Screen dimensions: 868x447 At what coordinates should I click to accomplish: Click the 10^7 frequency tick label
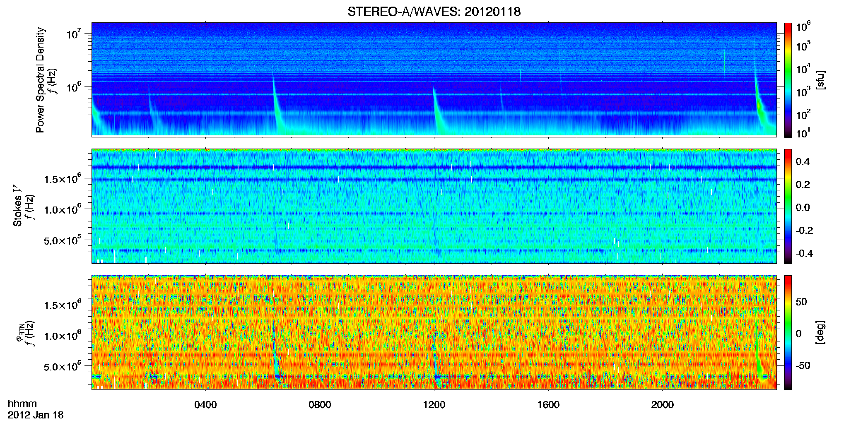pos(73,34)
